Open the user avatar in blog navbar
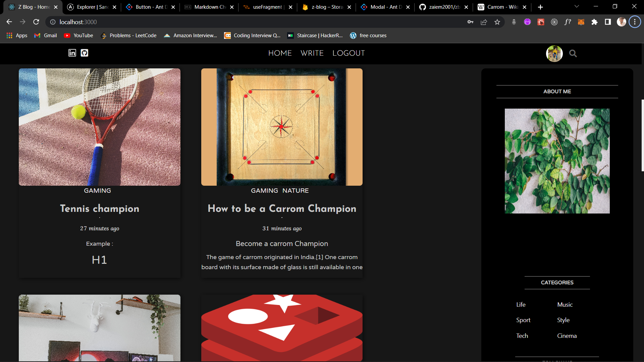The height and width of the screenshot is (362, 644). (x=554, y=54)
